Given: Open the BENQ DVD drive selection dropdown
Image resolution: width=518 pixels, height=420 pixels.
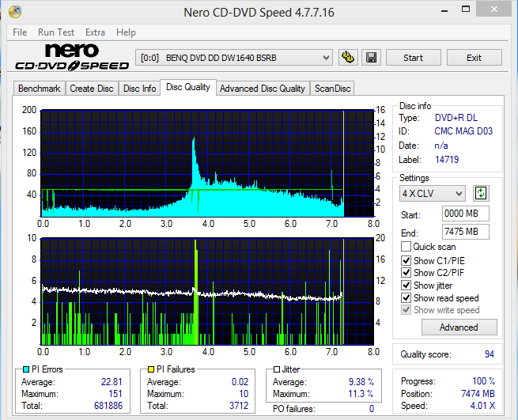Looking at the screenshot, I should (x=234, y=58).
